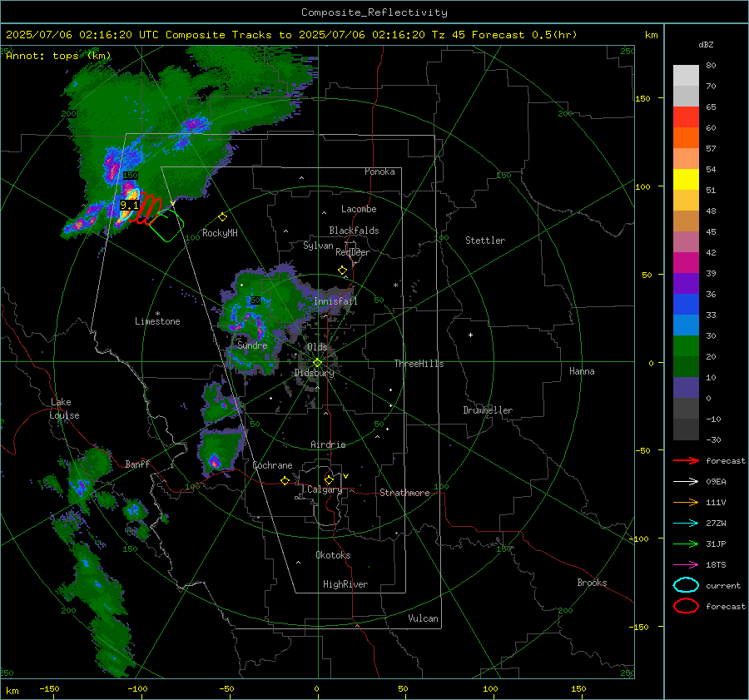Click the Hanna label
The height and width of the screenshot is (700, 749).
[x=582, y=371]
